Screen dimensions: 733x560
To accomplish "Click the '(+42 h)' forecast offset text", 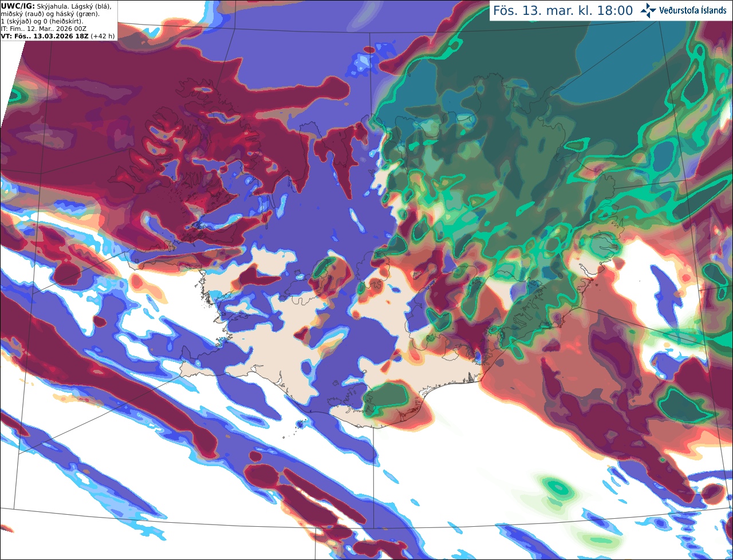I will coord(103,36).
